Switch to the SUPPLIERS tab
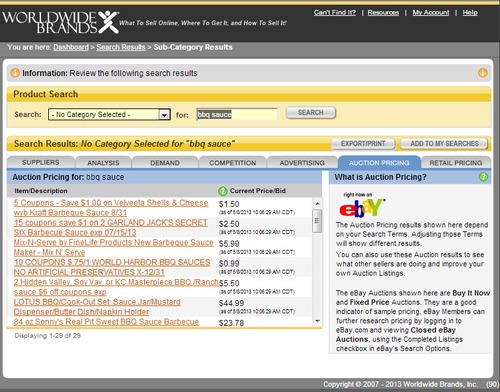The width and height of the screenshot is (500, 392). pos(41,162)
